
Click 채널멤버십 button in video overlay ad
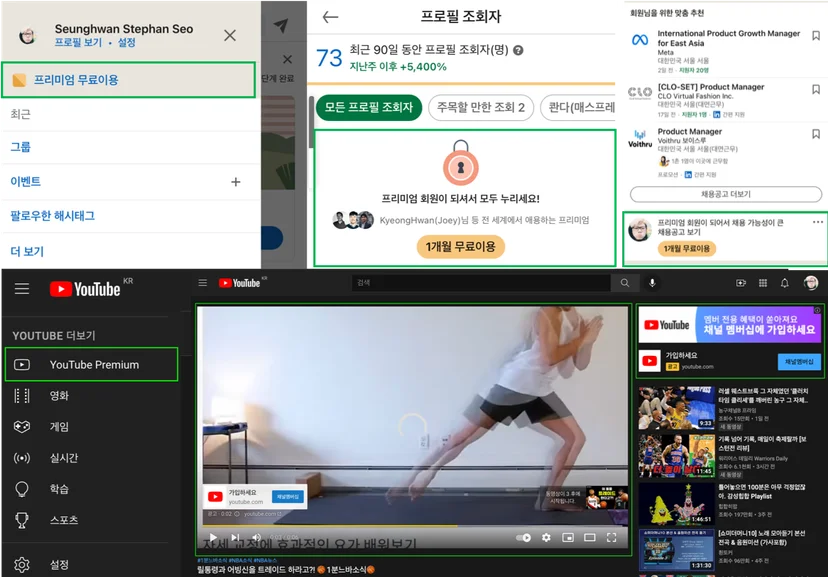tap(288, 497)
